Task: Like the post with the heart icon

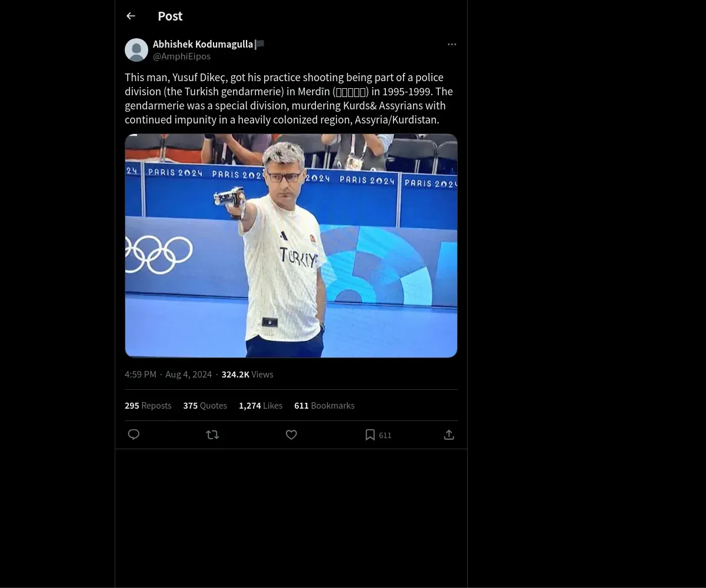Action: pos(291,435)
